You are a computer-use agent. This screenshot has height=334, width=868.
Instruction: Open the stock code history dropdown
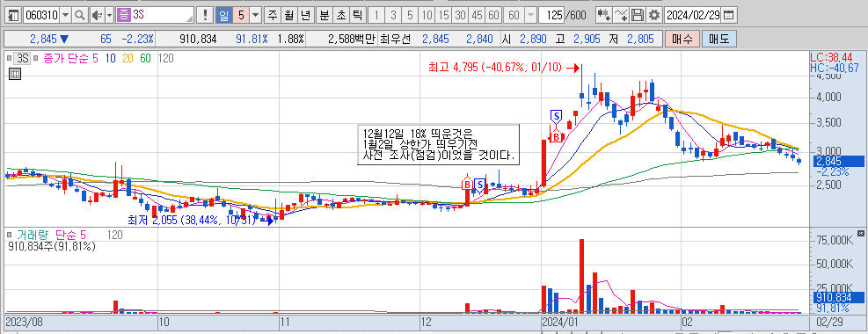pyautogui.click(x=66, y=15)
